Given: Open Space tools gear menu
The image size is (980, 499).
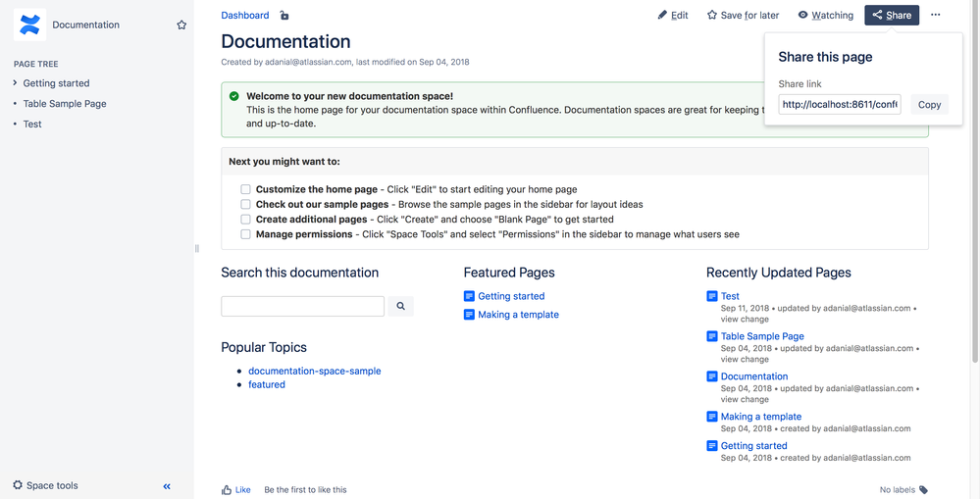Looking at the screenshot, I should tap(46, 485).
